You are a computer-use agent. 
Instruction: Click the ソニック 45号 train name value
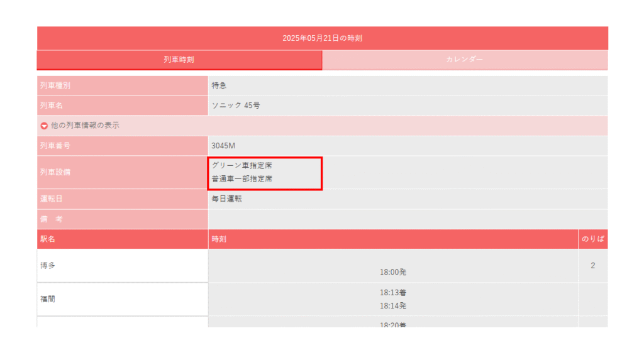(236, 106)
